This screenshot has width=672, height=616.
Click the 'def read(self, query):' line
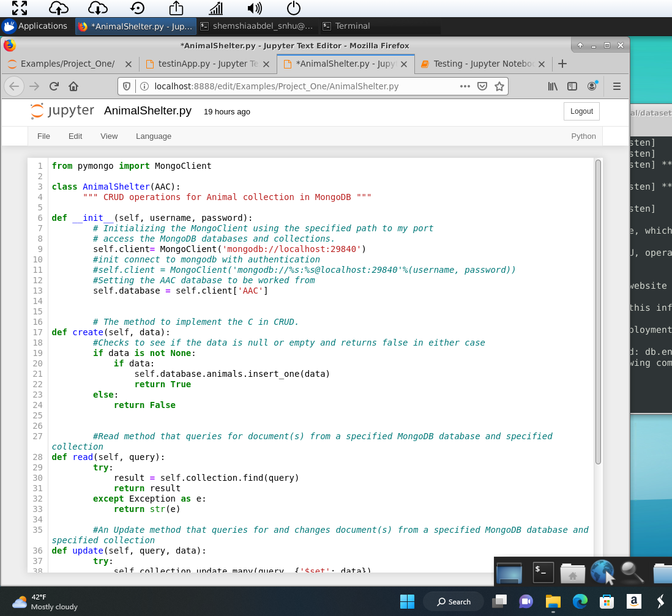(x=108, y=458)
